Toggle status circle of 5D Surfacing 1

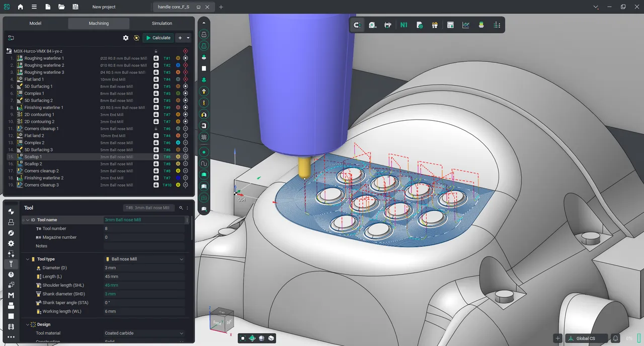click(x=185, y=86)
